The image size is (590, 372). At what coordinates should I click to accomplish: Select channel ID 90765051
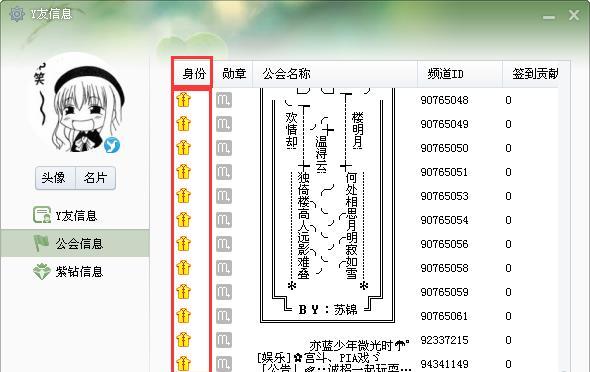click(444, 172)
